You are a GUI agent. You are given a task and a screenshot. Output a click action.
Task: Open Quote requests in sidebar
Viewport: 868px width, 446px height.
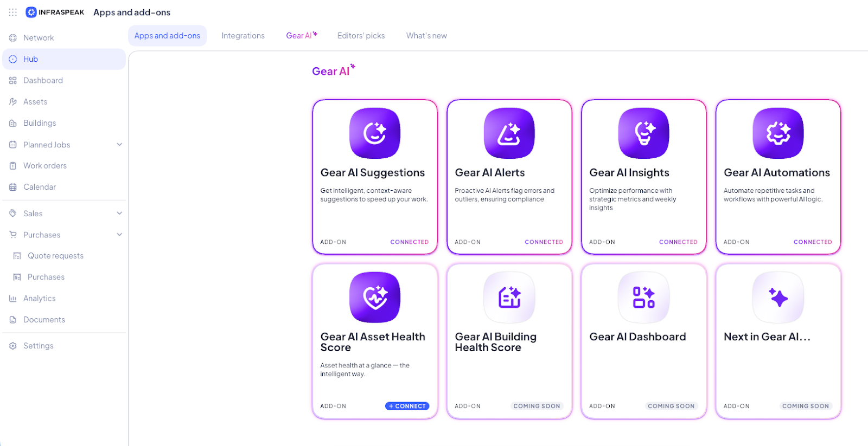[x=56, y=256]
